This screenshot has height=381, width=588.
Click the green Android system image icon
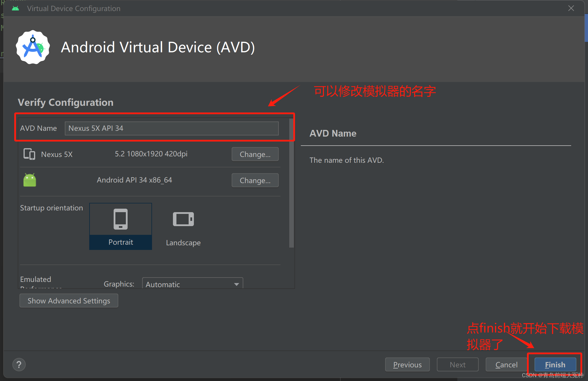point(30,180)
